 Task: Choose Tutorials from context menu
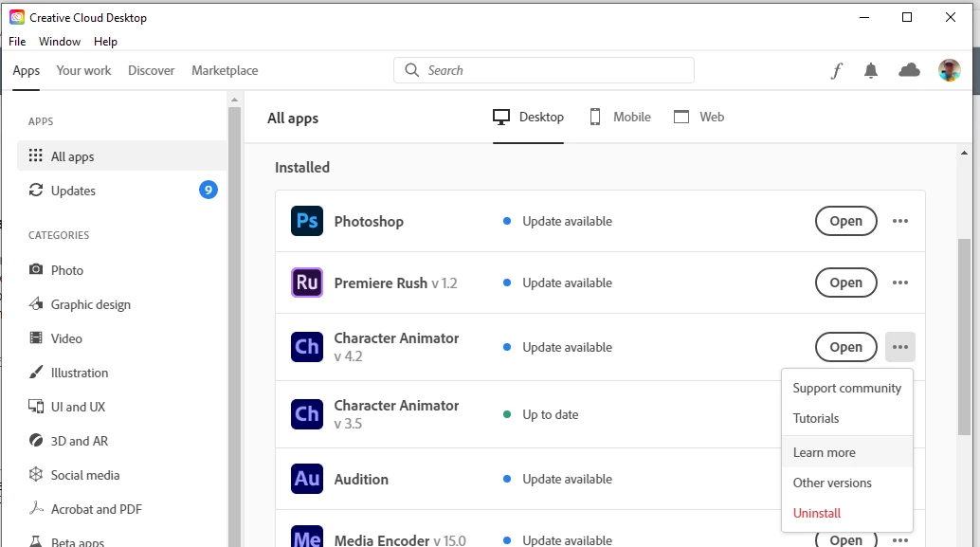[x=847, y=418]
